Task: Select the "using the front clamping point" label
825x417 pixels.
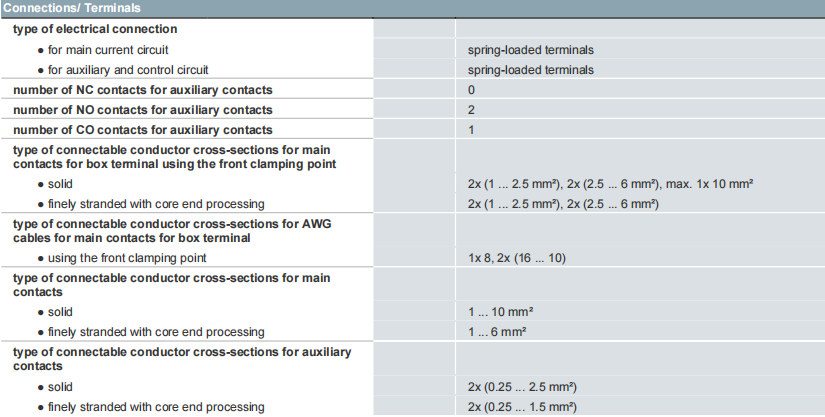Action: (127, 258)
